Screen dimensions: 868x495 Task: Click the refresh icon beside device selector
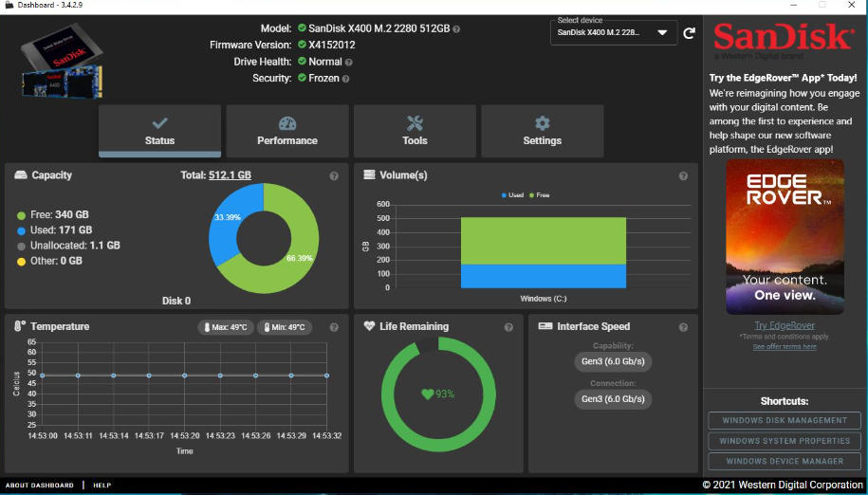690,33
